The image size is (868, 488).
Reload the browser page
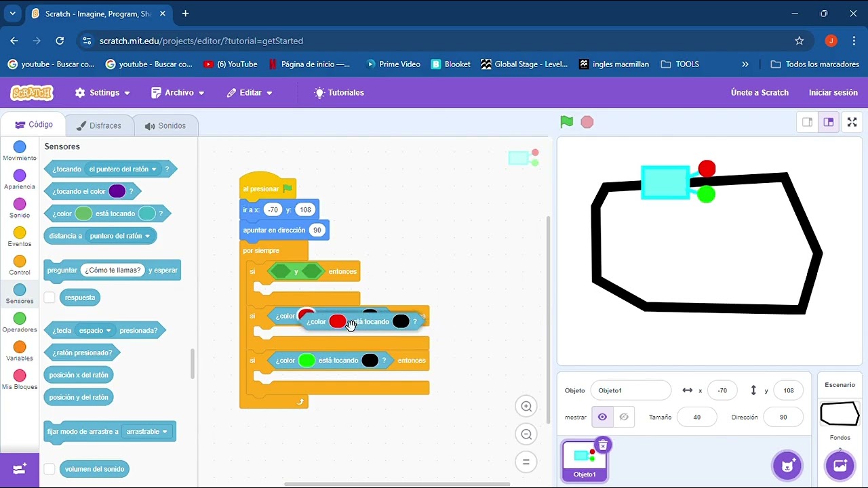coord(60,41)
